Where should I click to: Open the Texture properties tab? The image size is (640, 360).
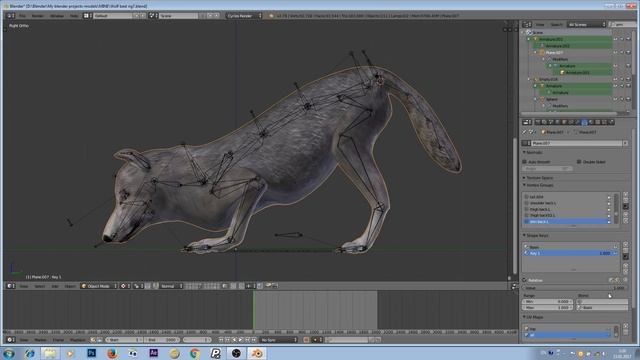tap(597, 122)
